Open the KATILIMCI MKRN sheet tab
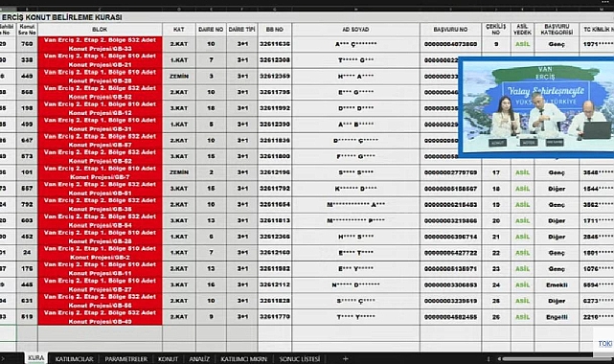The height and width of the screenshot is (364, 614). [243, 359]
